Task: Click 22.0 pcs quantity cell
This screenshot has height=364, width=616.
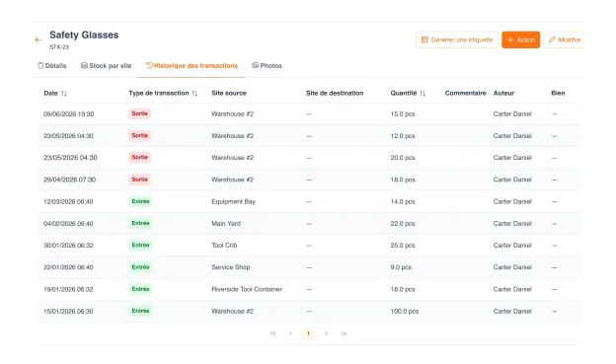Action: coord(403,223)
